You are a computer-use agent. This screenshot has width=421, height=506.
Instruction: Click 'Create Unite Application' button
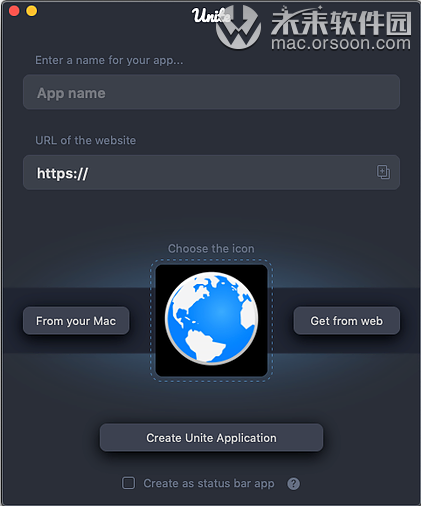tap(211, 438)
